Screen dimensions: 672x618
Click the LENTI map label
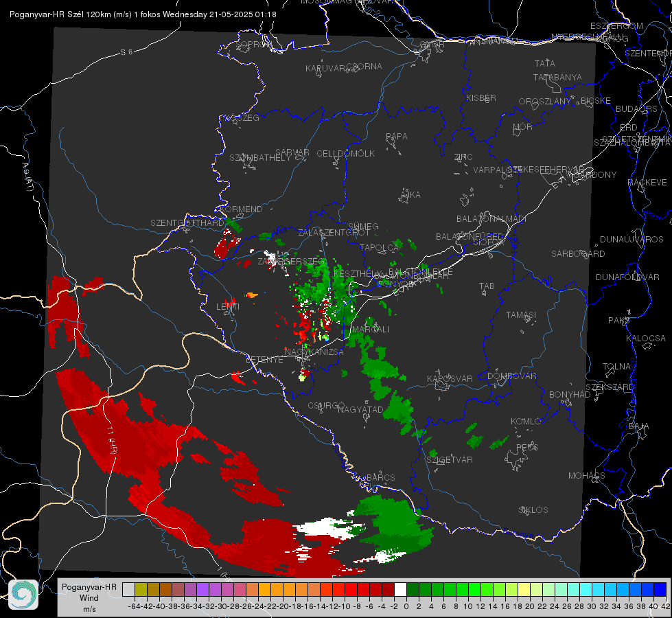(228, 307)
